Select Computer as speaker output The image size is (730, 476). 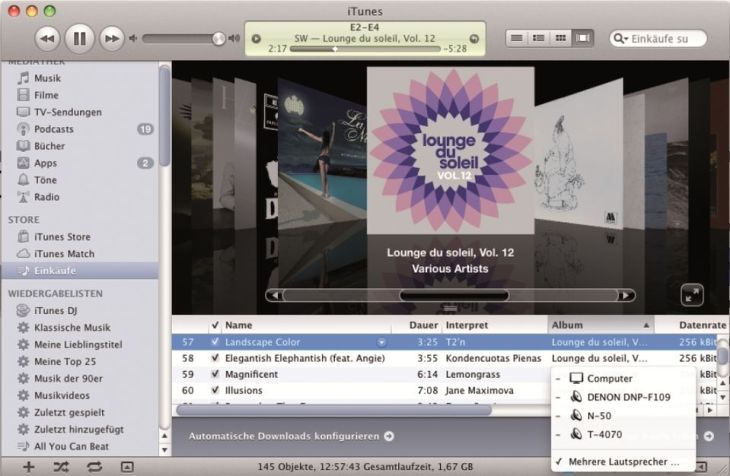click(623, 378)
